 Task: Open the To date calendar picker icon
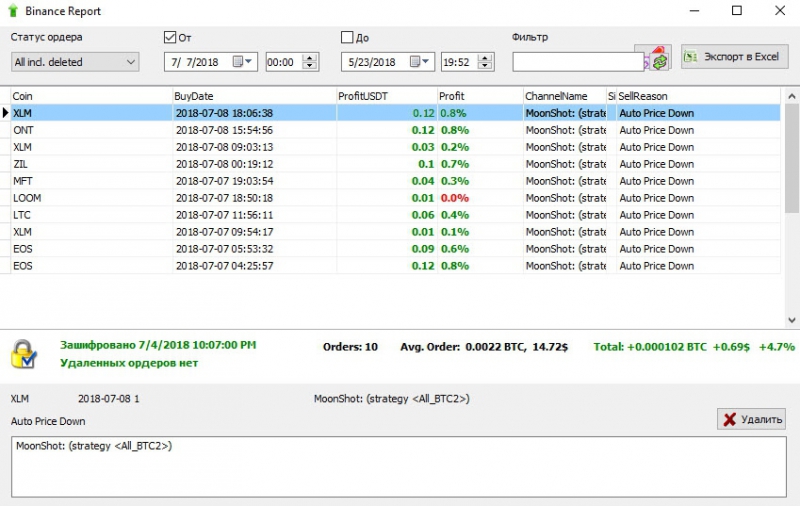pos(415,62)
